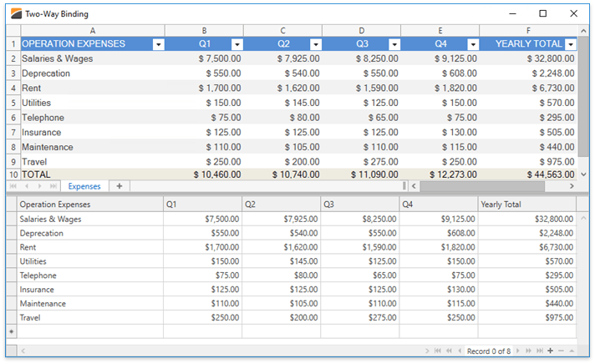
Task: Select spreadsheet cell '$ 1,700.00'
Action: 204,88
